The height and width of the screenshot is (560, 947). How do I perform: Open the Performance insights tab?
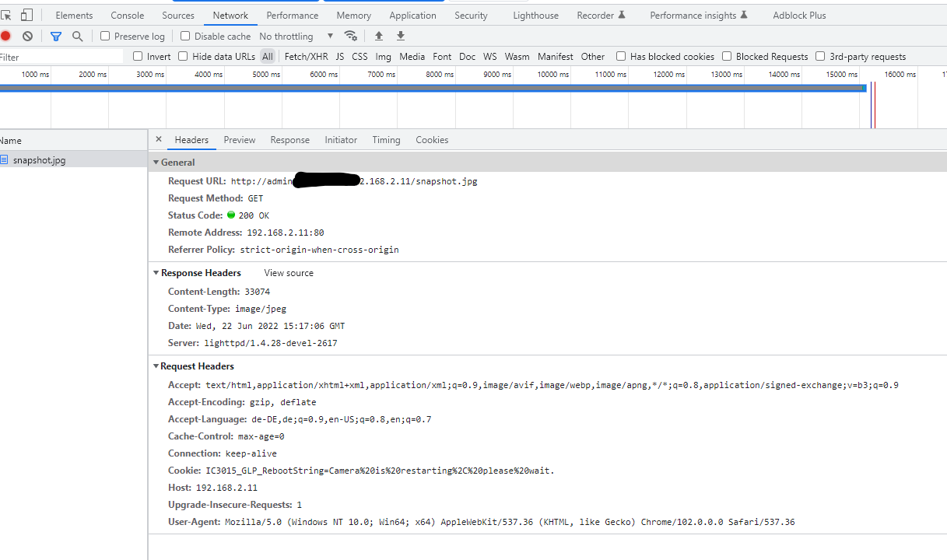tap(699, 15)
